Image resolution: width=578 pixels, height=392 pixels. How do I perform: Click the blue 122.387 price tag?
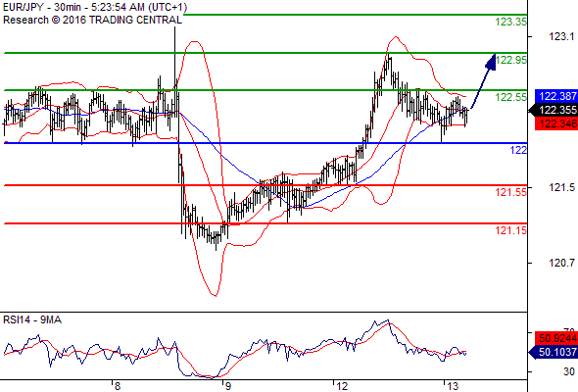(555, 96)
